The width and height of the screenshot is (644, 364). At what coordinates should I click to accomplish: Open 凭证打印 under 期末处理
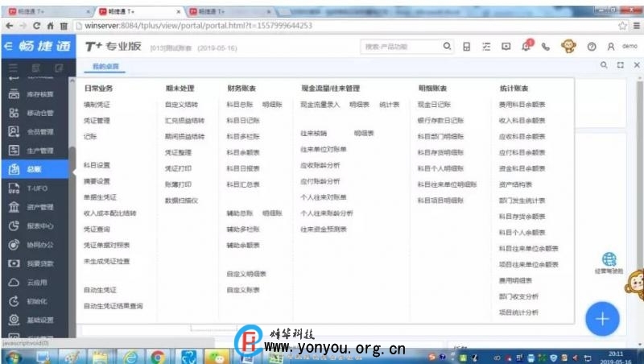[178, 168]
